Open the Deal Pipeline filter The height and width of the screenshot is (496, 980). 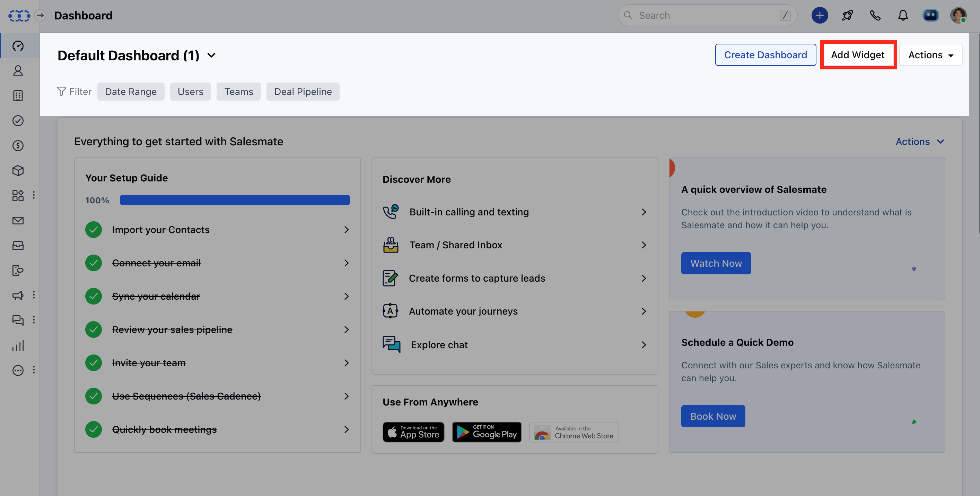pos(303,92)
